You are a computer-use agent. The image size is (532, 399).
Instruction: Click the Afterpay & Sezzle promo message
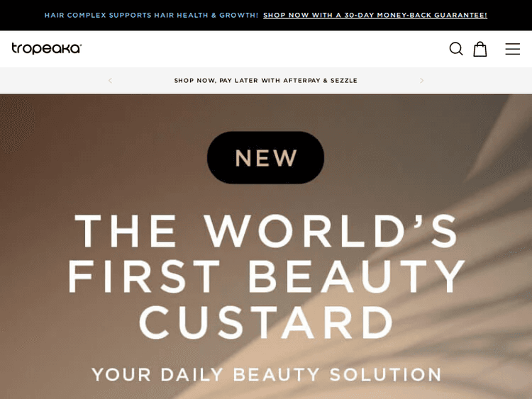point(266,81)
